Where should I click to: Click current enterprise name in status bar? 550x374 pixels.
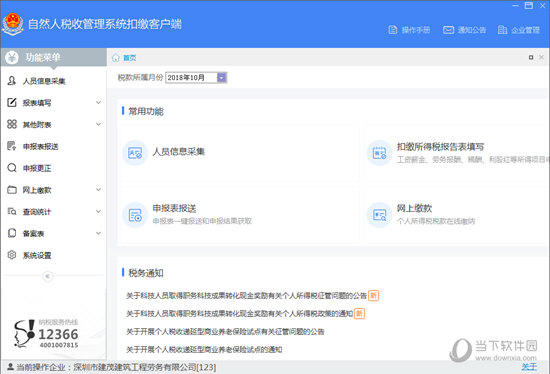pos(145,367)
